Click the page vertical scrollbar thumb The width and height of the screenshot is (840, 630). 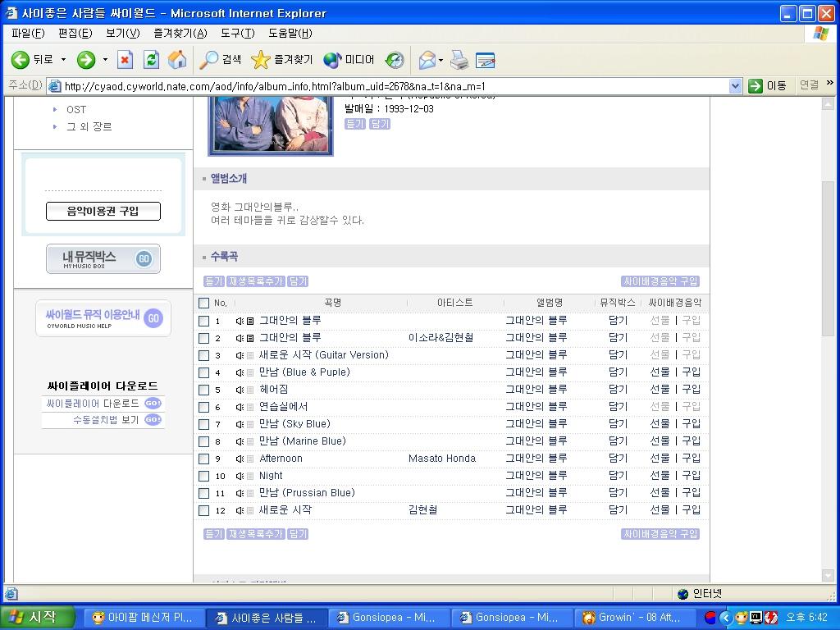(828, 259)
